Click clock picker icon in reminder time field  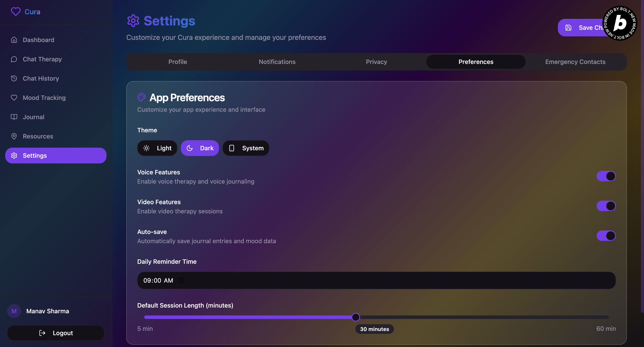[182, 280]
